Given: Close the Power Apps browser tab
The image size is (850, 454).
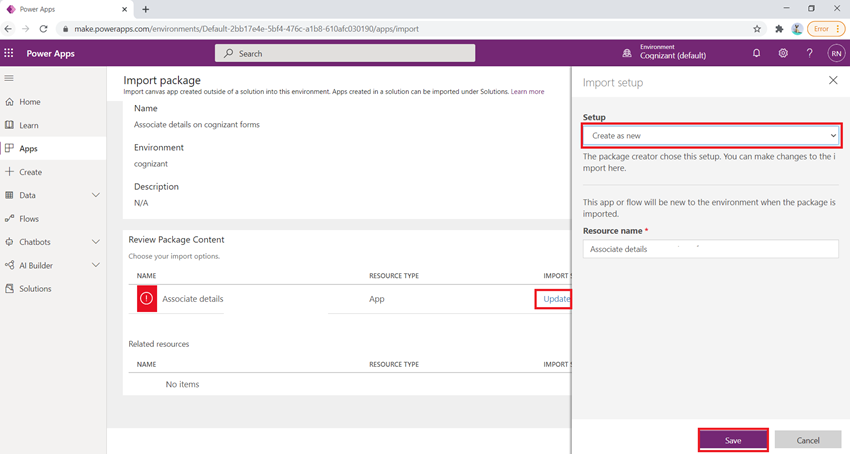Looking at the screenshot, I should [124, 9].
